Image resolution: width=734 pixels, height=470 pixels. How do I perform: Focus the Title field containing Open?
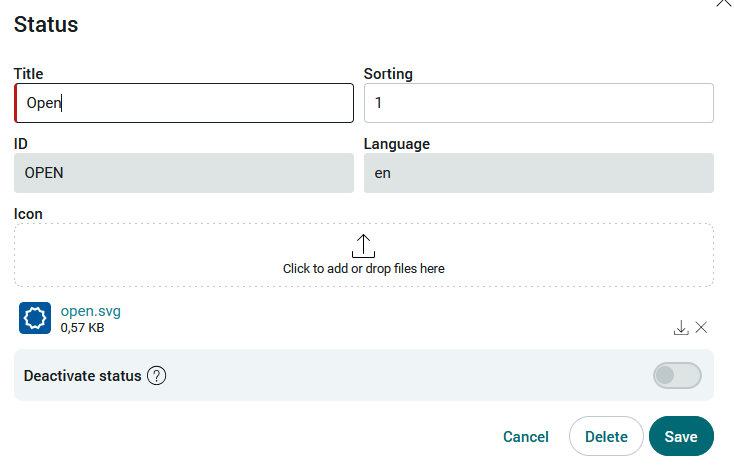(x=184, y=103)
